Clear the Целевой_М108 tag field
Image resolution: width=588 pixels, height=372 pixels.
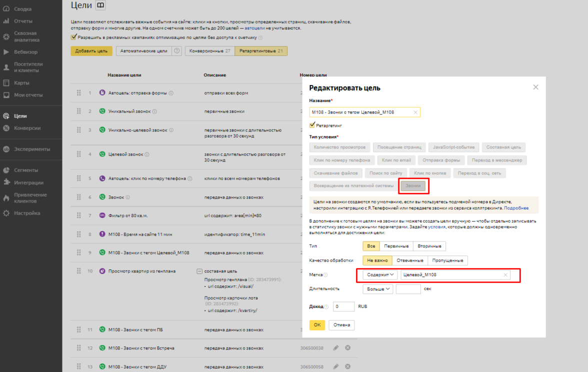[x=505, y=275]
